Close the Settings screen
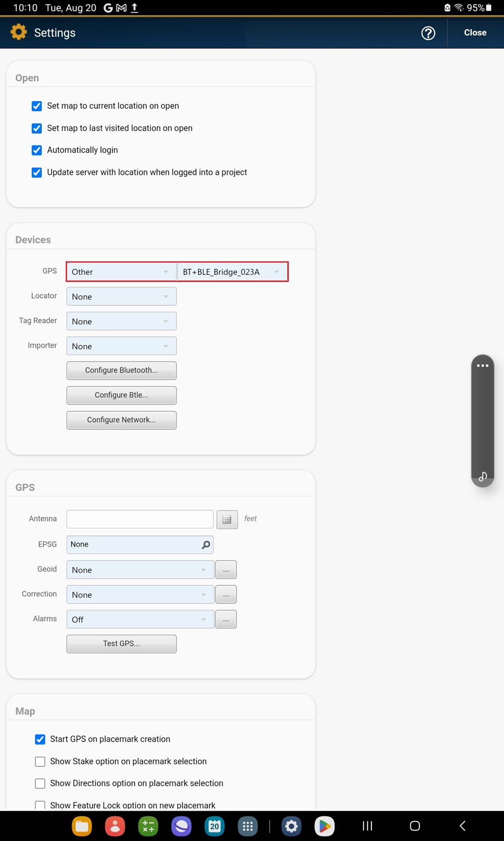Screen dimensions: 504x841 (x=475, y=33)
